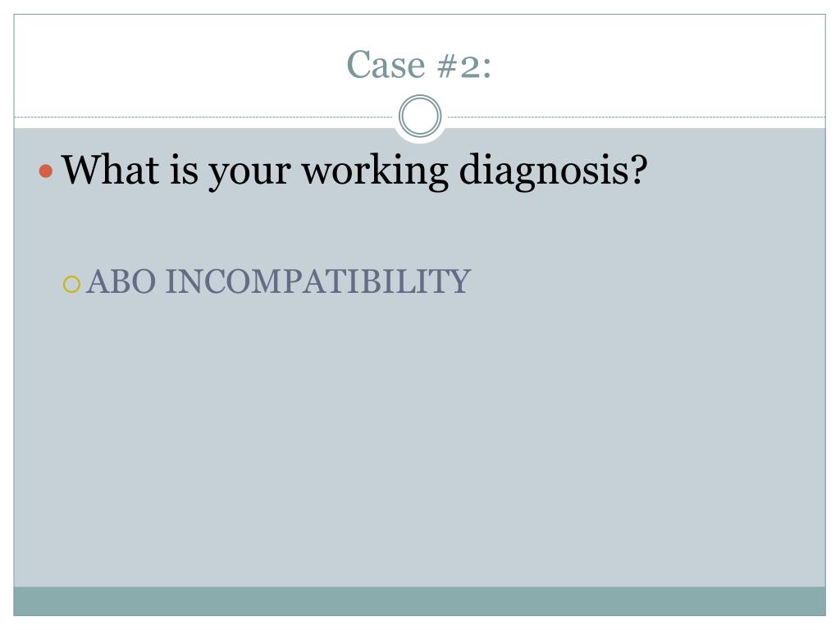Select the word 'your' in the question
Image resolution: width=840 pixels, height=630 pixels.
[249, 174]
